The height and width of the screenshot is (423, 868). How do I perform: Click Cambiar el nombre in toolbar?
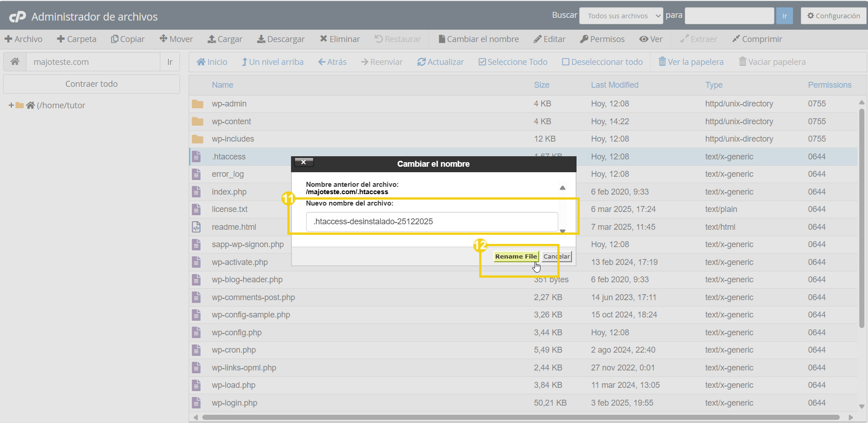pos(479,39)
